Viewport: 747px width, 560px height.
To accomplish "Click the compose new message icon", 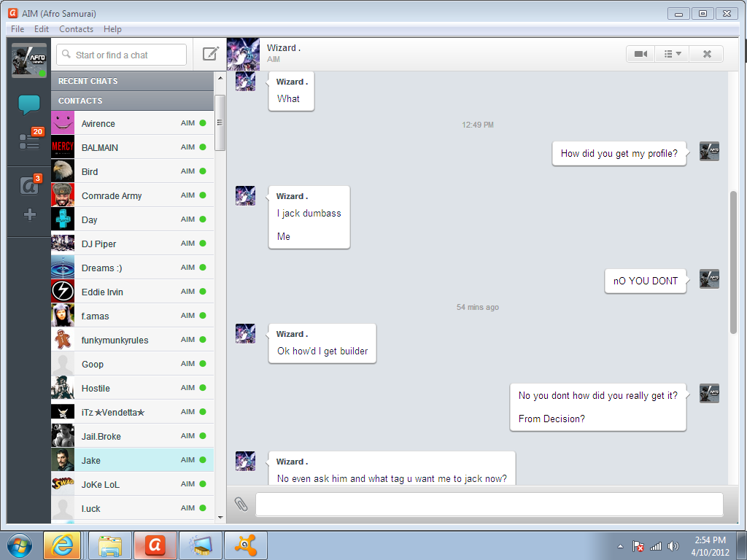I will pos(210,54).
